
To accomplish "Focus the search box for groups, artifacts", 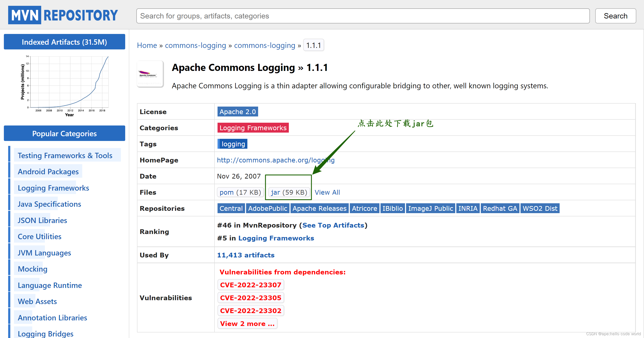I will tap(363, 16).
